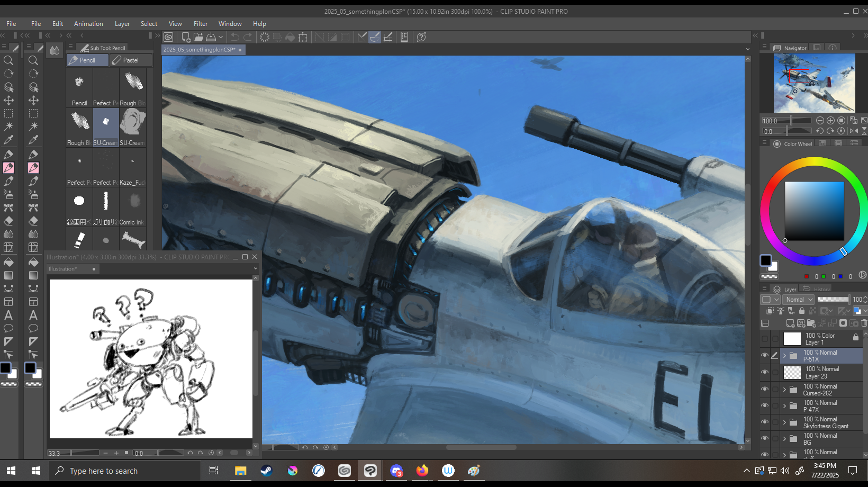
Task: Open Sub Tool Pencil panel menu
Action: [x=70, y=47]
